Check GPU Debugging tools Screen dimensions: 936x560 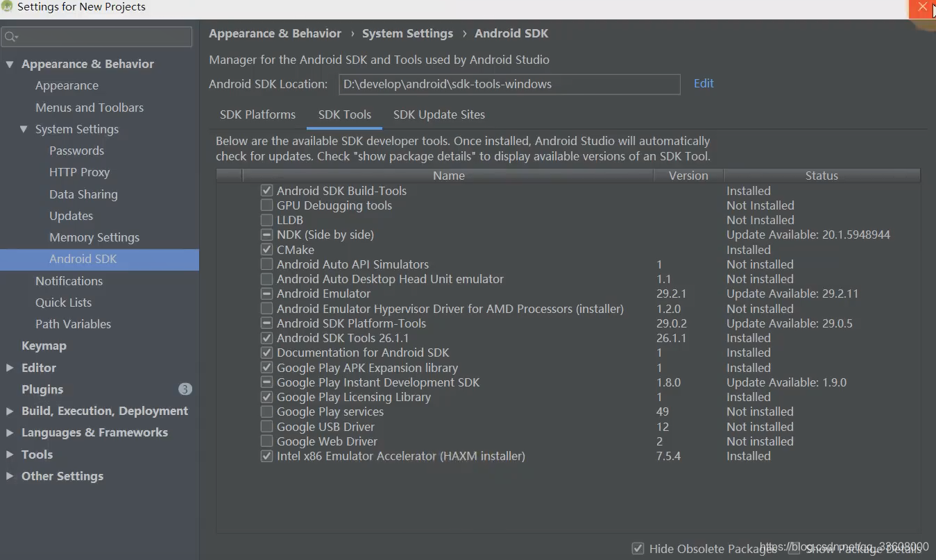pos(266,205)
